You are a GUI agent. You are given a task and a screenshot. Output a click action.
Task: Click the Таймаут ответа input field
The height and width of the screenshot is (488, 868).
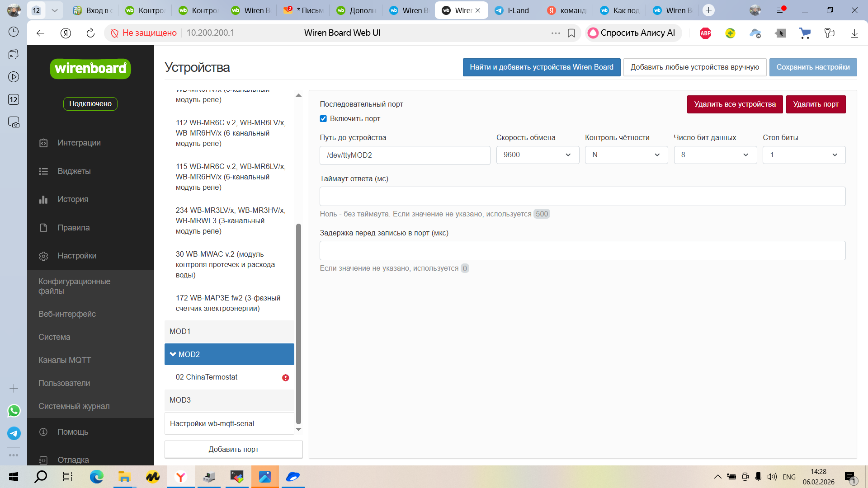click(x=582, y=197)
